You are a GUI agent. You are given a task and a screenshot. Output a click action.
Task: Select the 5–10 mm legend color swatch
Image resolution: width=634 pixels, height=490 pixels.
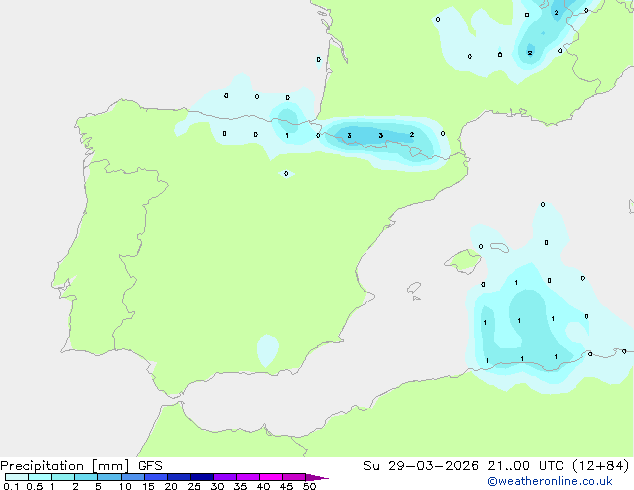[109, 477]
